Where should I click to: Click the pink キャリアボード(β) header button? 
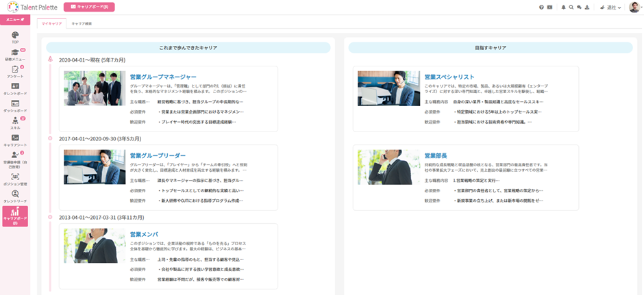click(89, 7)
